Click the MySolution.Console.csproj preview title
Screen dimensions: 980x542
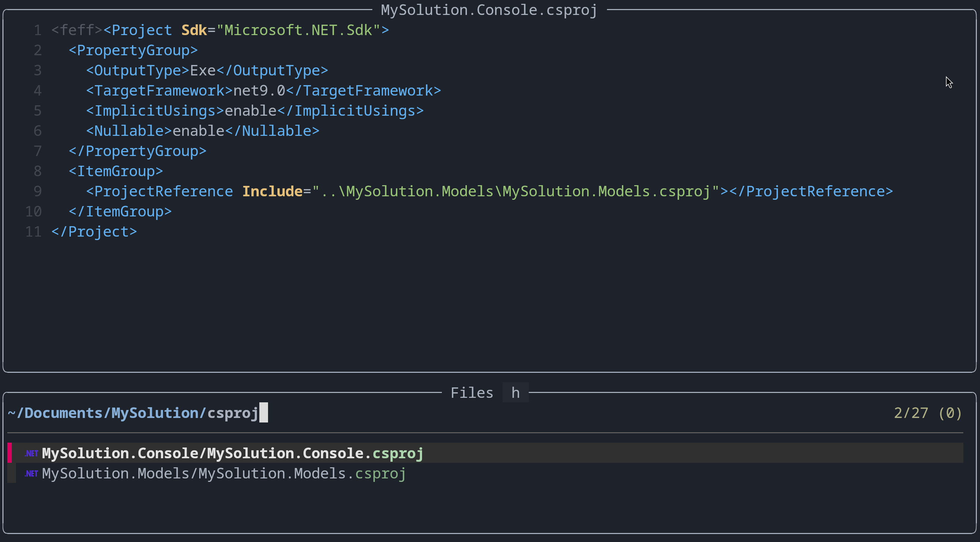pos(489,10)
